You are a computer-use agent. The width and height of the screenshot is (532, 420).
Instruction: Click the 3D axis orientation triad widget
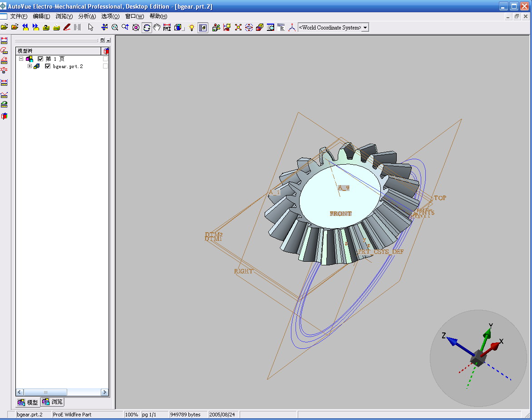[478, 358]
